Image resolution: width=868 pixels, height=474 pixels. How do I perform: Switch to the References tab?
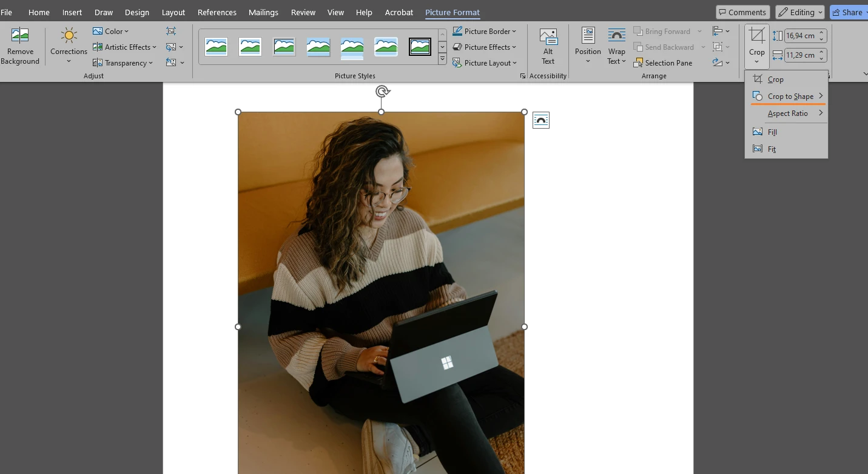pos(217,12)
